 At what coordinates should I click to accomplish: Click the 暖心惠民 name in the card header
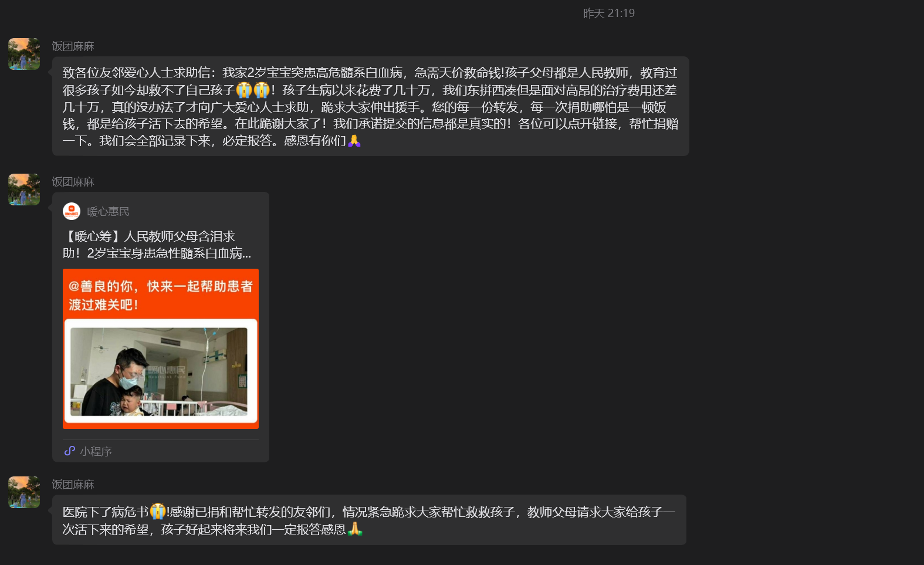click(x=108, y=212)
